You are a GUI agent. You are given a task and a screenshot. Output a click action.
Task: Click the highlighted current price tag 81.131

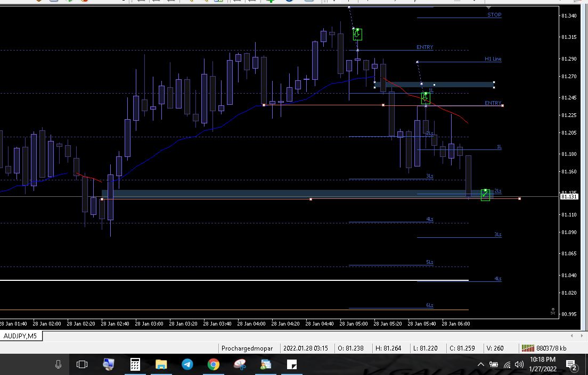coord(569,196)
